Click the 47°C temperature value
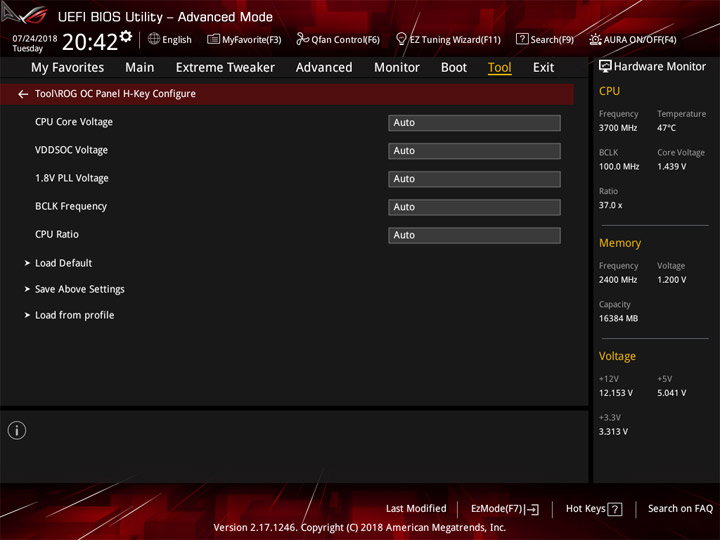Image resolution: width=720 pixels, height=540 pixels. [x=666, y=128]
